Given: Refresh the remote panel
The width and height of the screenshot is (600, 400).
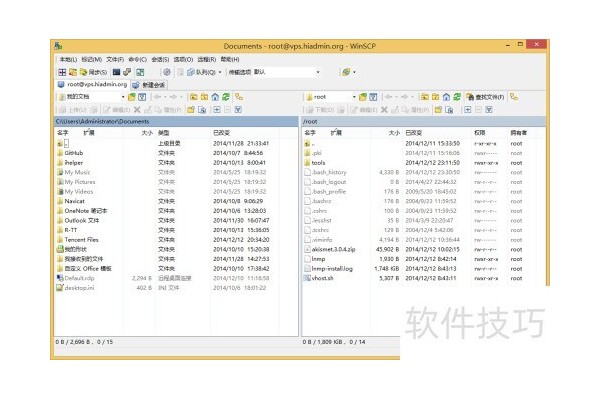Looking at the screenshot, I should [x=457, y=97].
